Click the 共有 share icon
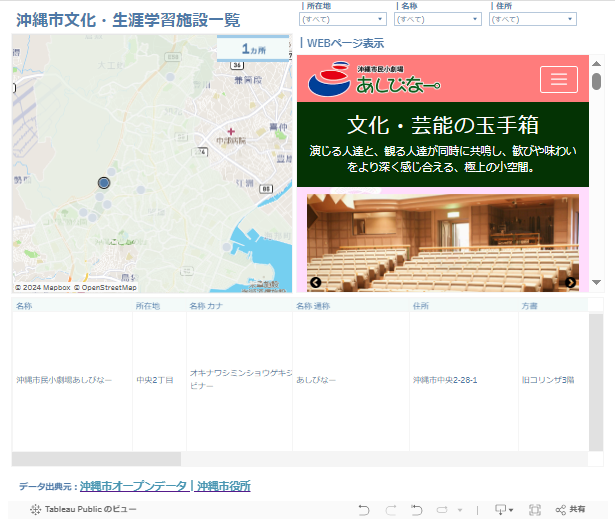Image resolution: width=615 pixels, height=531 pixels. point(570,510)
